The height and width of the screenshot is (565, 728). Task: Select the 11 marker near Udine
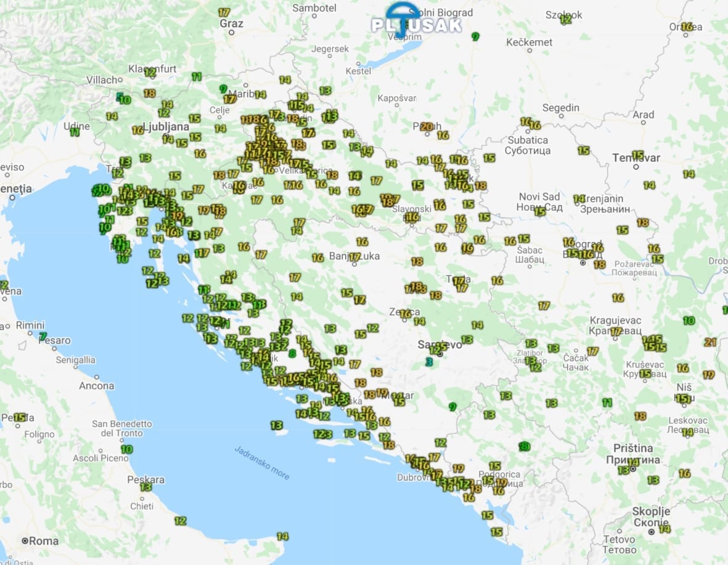tap(75, 132)
